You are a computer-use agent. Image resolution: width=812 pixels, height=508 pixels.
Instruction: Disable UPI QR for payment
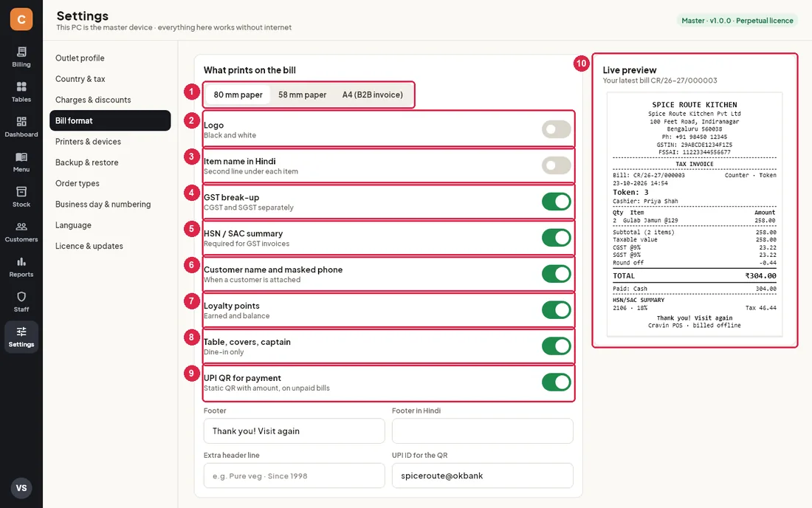(x=556, y=382)
